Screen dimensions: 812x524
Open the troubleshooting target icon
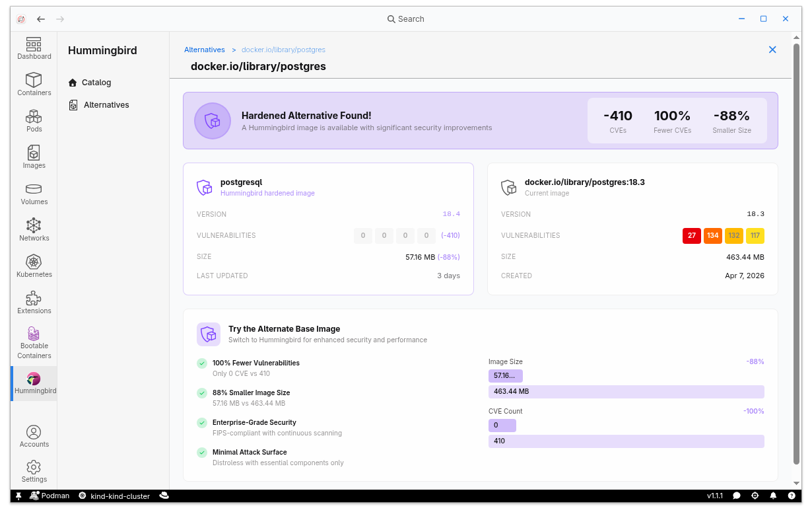coord(755,496)
